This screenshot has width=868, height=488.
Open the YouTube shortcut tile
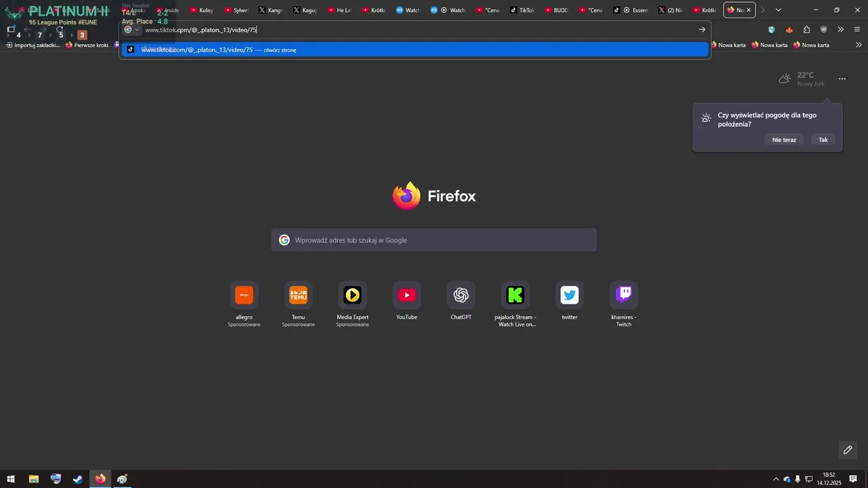[407, 295]
